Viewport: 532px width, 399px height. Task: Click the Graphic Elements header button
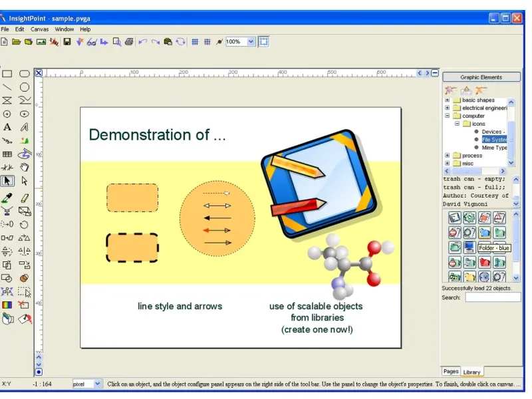pyautogui.click(x=481, y=77)
